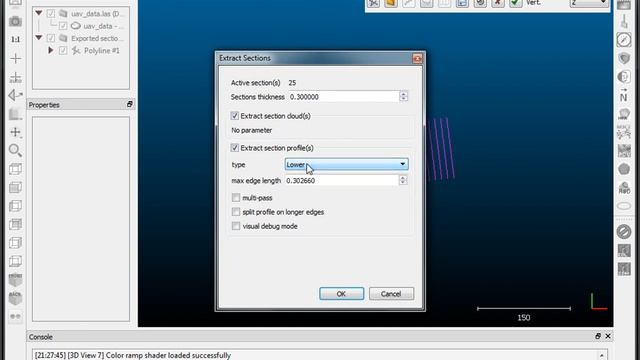Viewport: 640px width, 360px height.
Task: Click the red X cancel icon in section toolbar
Action: coord(498,3)
